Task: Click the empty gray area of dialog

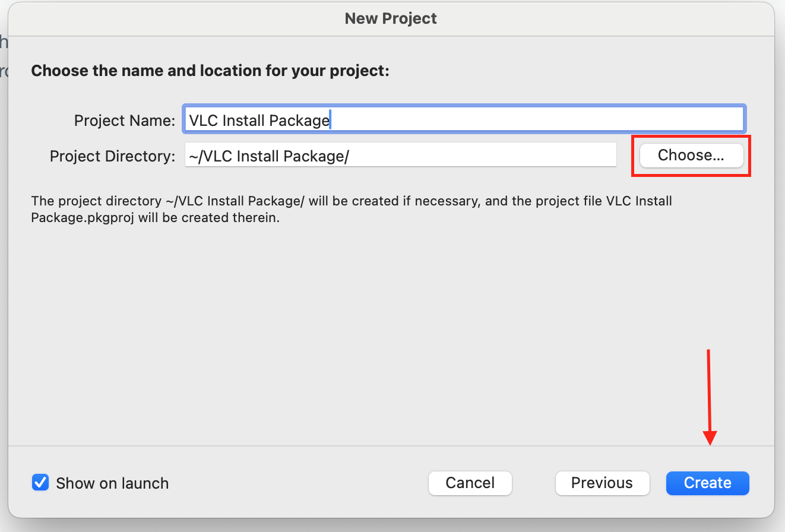Action: tap(391, 332)
